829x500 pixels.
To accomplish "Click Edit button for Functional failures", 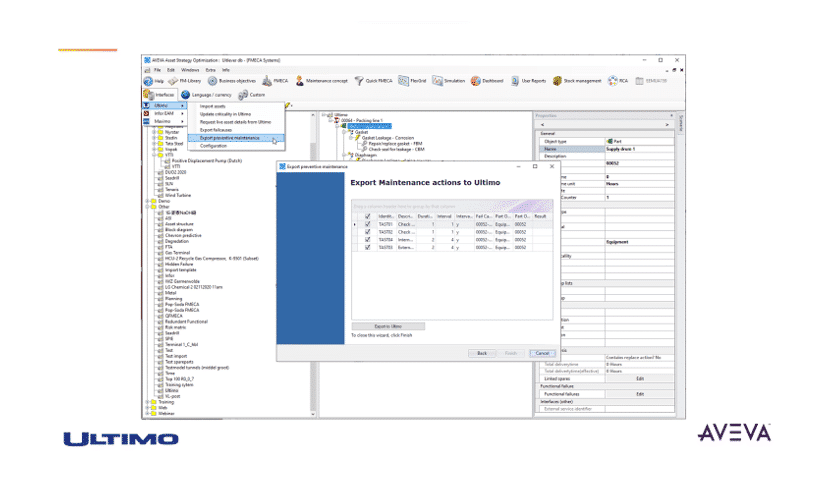I will [640, 394].
